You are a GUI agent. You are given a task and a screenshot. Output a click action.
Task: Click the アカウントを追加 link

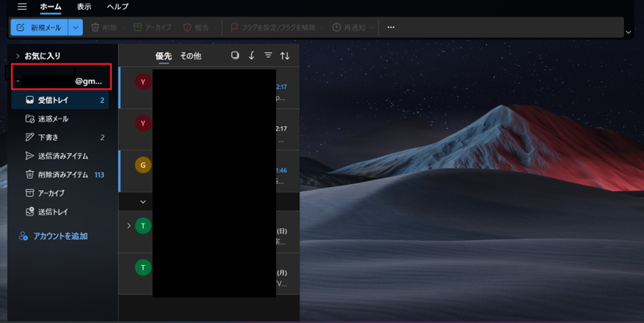[60, 236]
